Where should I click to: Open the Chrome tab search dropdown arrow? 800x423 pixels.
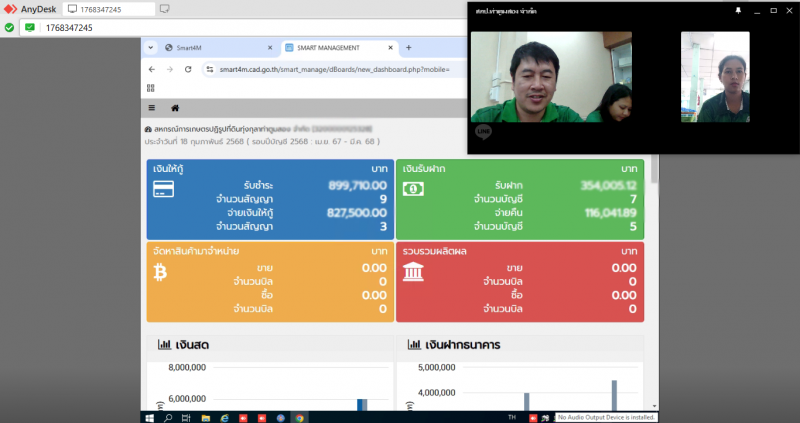(151, 47)
